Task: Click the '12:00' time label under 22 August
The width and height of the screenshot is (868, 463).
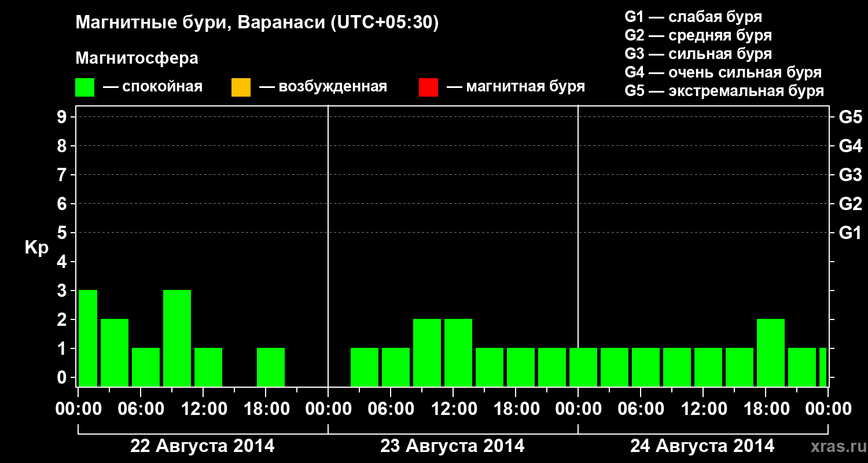Action: (203, 409)
